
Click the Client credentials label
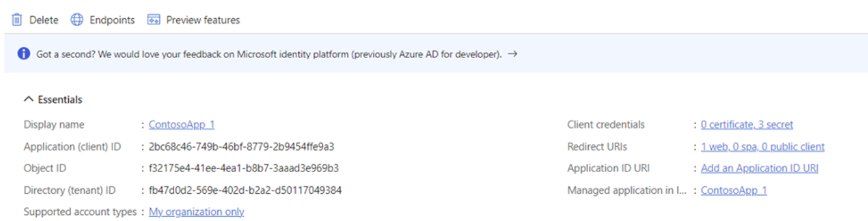(x=606, y=124)
